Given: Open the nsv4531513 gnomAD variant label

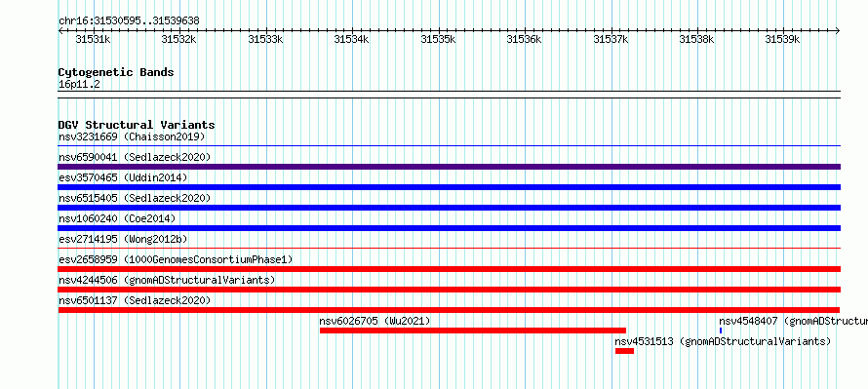Looking at the screenshot, I should (723, 341).
